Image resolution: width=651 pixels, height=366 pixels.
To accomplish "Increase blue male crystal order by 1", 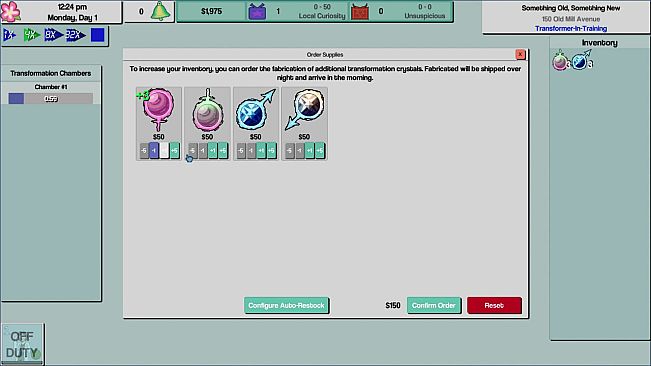I will pos(262,151).
